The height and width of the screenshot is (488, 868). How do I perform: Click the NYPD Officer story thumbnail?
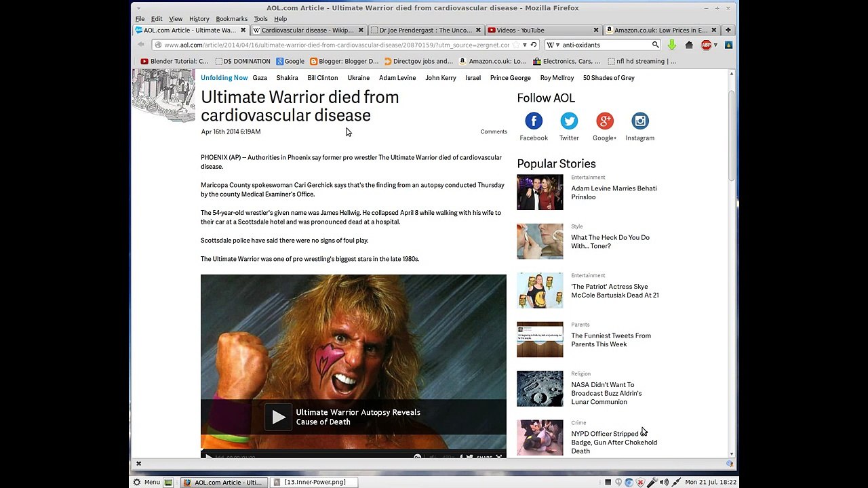pyautogui.click(x=540, y=437)
